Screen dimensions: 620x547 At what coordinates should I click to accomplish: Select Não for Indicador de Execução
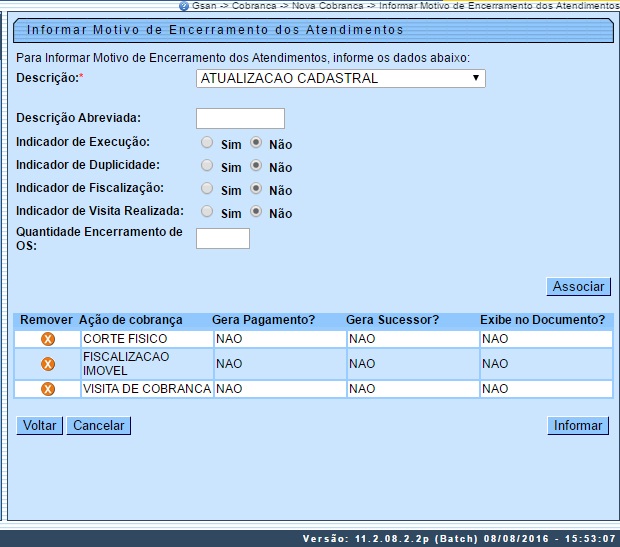(x=256, y=143)
